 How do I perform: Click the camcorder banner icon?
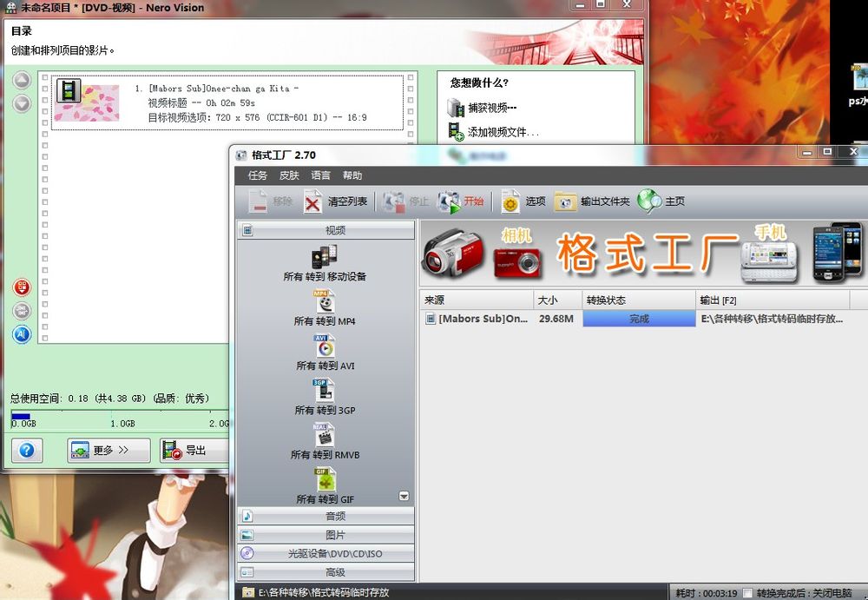[453, 254]
